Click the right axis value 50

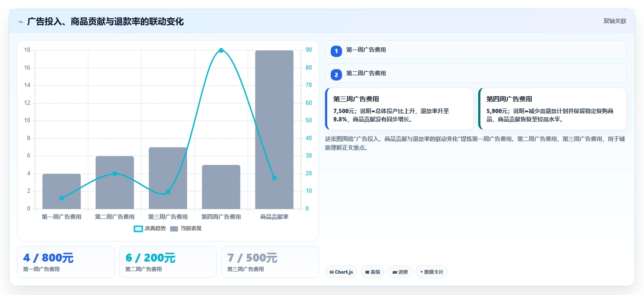click(308, 121)
